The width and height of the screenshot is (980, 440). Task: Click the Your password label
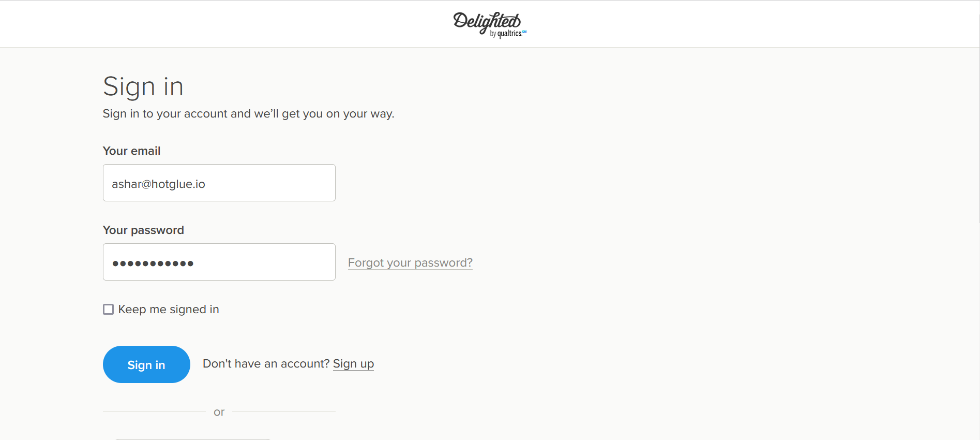click(143, 230)
